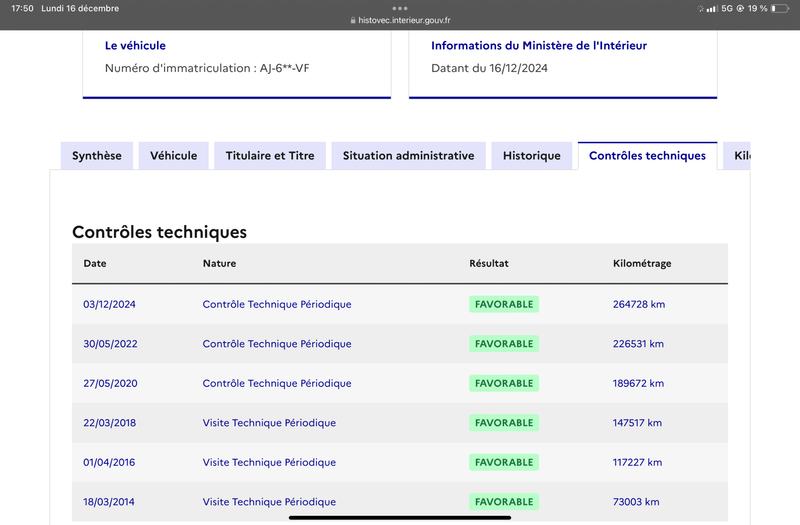Open the Titulaire et Titre tab

[x=270, y=156]
